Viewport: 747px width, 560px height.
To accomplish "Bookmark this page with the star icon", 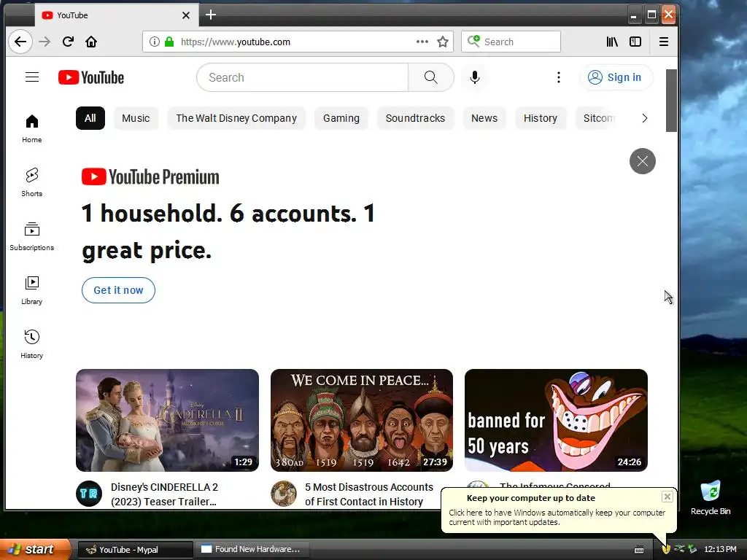I will (443, 42).
